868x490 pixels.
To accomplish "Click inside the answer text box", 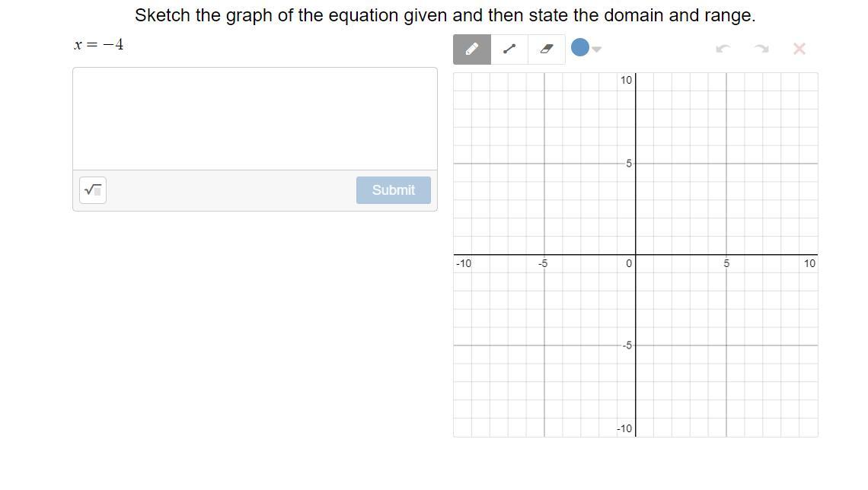I will coord(255,119).
